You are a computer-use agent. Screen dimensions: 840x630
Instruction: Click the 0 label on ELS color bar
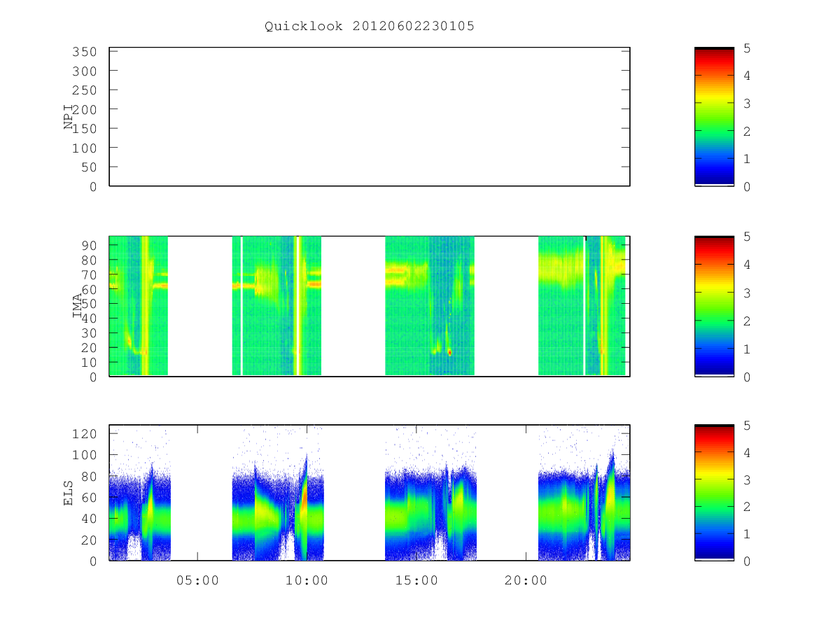748,561
